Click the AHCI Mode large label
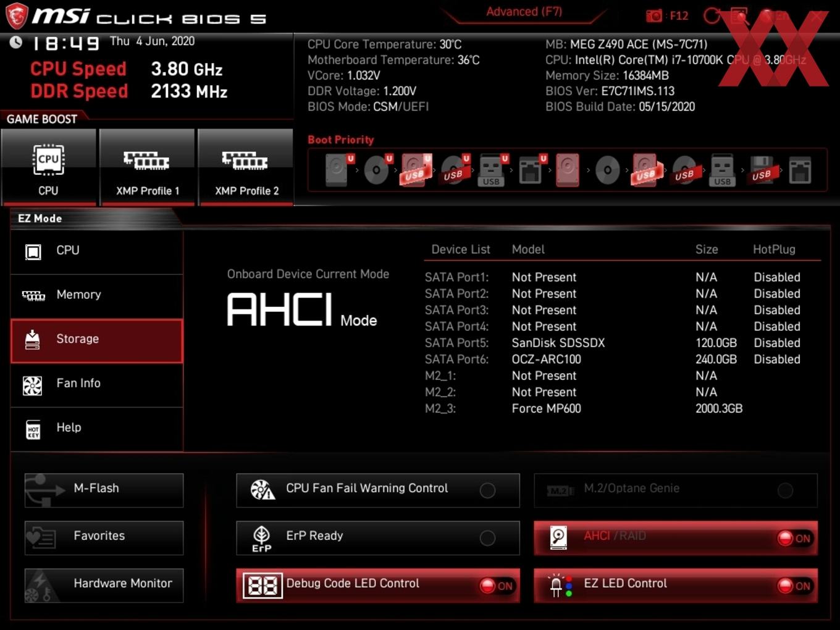This screenshot has height=630, width=840. coord(302,309)
